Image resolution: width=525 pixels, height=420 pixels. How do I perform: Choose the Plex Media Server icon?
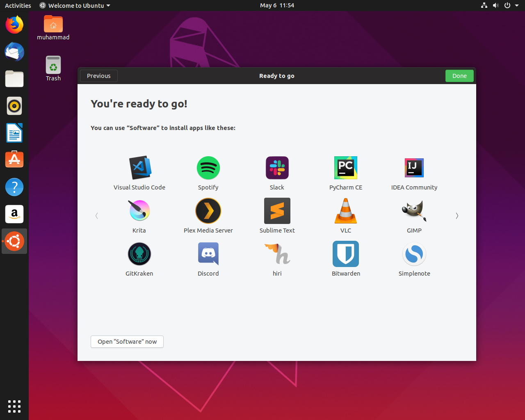208,211
